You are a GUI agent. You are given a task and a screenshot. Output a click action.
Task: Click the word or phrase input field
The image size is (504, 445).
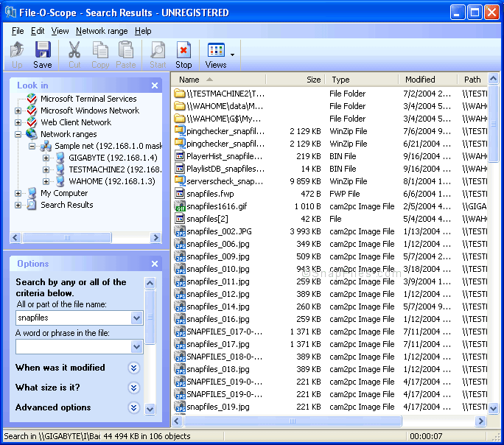click(74, 347)
